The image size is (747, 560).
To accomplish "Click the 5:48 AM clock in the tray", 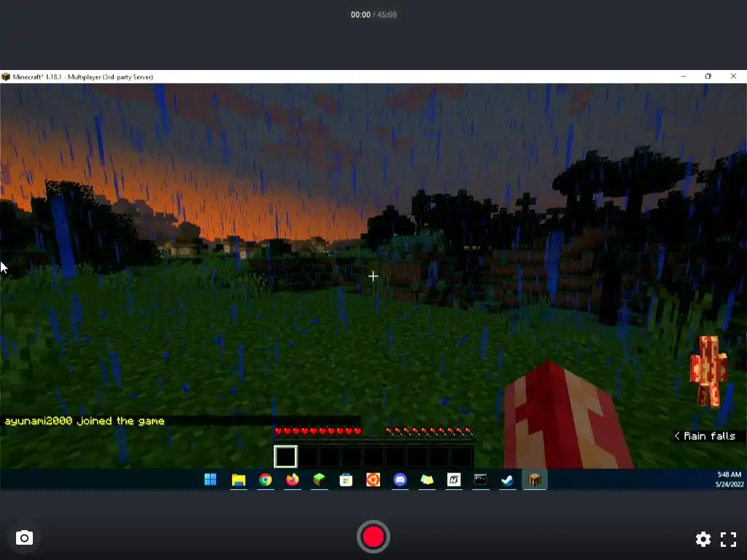I will [x=729, y=474].
